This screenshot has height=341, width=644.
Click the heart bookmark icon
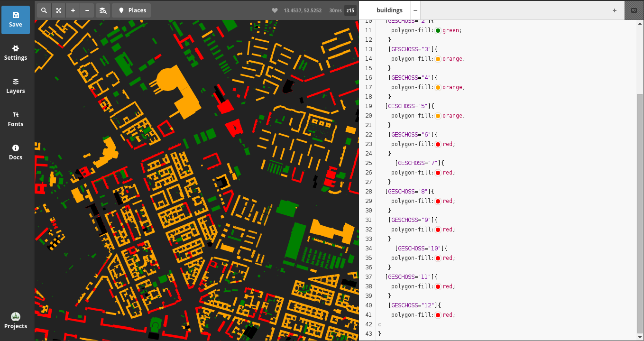[x=275, y=10]
